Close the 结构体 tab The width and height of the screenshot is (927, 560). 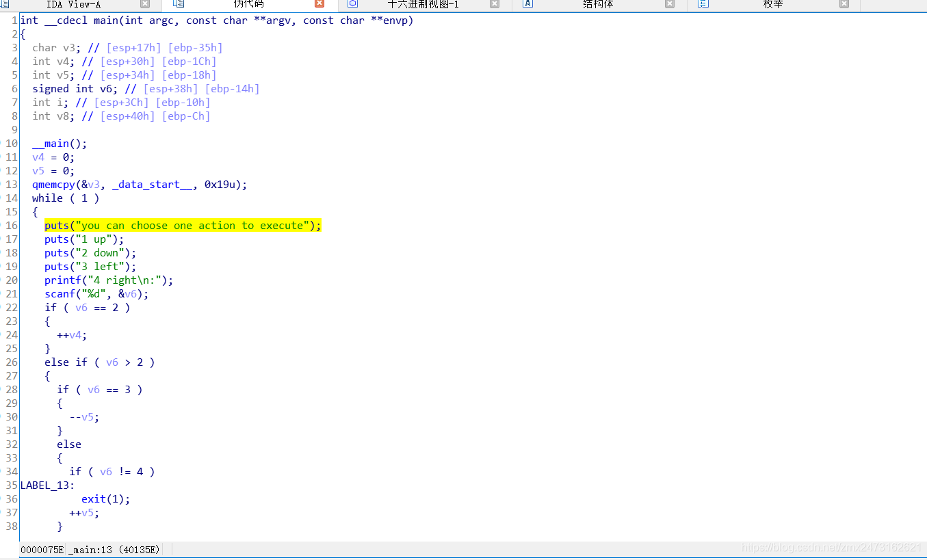click(670, 4)
